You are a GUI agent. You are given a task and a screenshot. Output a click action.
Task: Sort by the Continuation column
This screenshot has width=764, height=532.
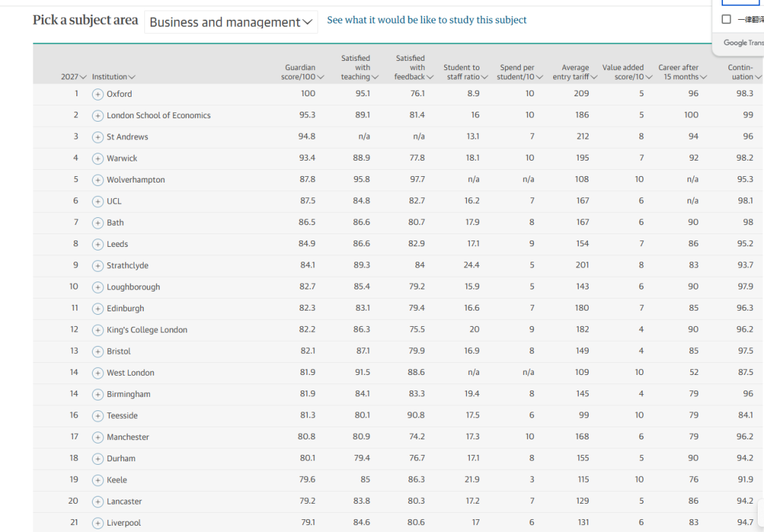tap(744, 72)
